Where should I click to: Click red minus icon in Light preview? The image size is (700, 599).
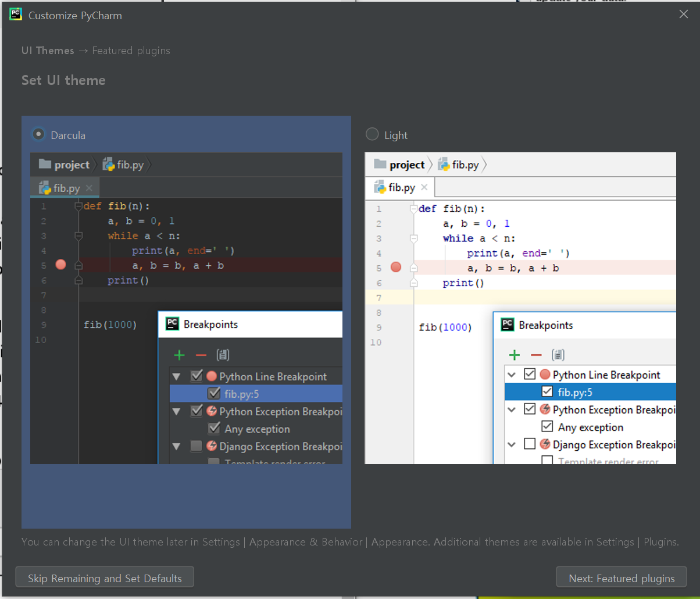point(536,355)
